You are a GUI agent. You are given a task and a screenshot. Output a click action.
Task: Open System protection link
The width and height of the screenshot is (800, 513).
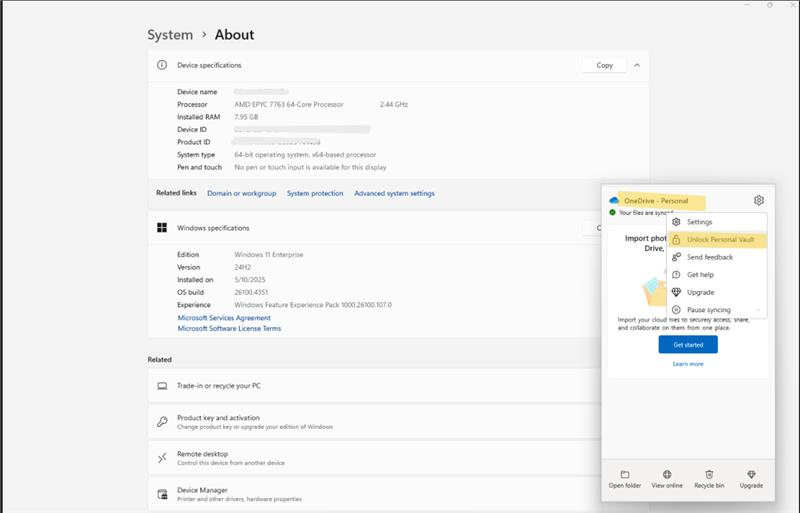315,193
